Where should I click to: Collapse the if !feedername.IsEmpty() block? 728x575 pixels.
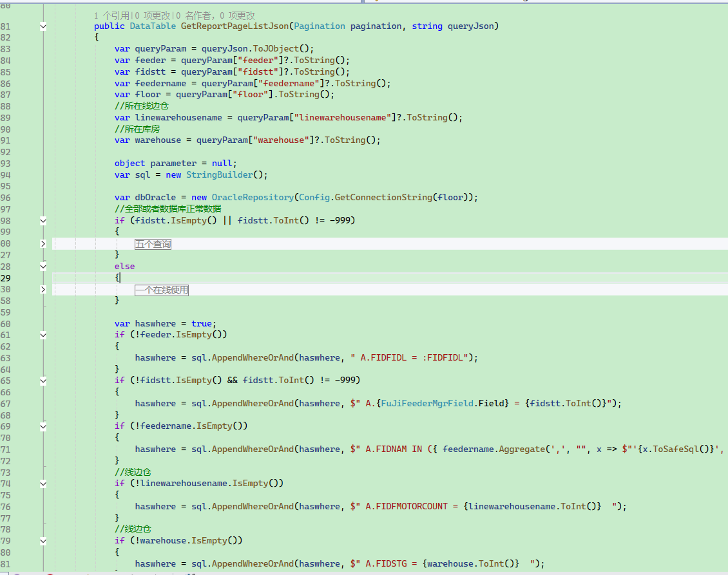43,426
